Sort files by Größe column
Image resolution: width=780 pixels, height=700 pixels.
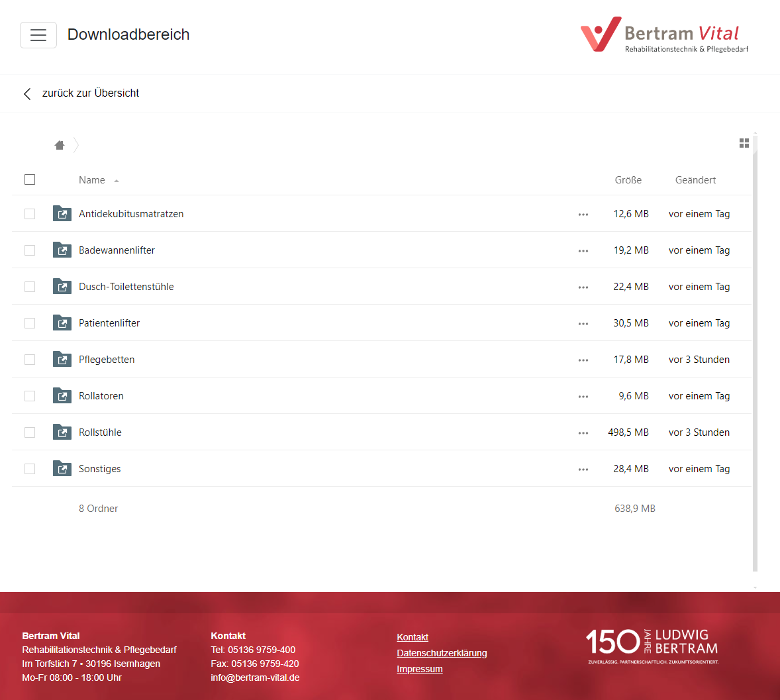(628, 180)
